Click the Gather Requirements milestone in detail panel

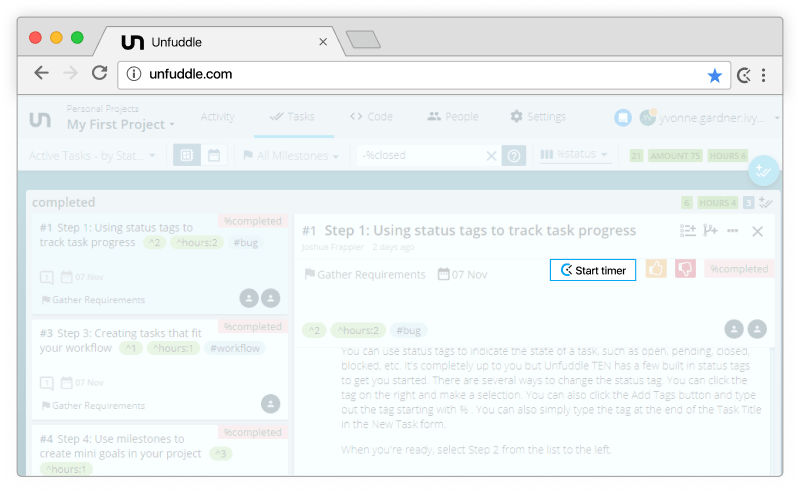(x=365, y=275)
